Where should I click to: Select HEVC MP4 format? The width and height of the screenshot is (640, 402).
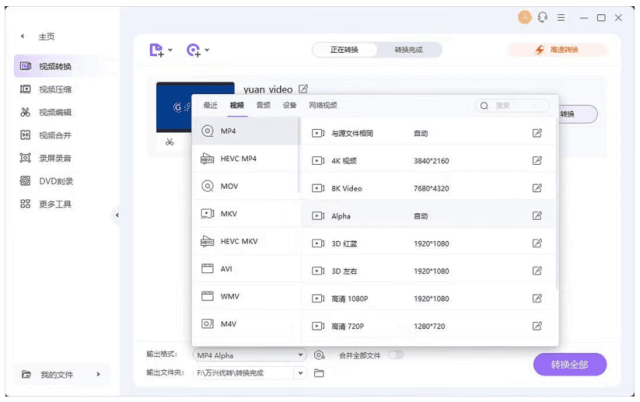click(246, 158)
